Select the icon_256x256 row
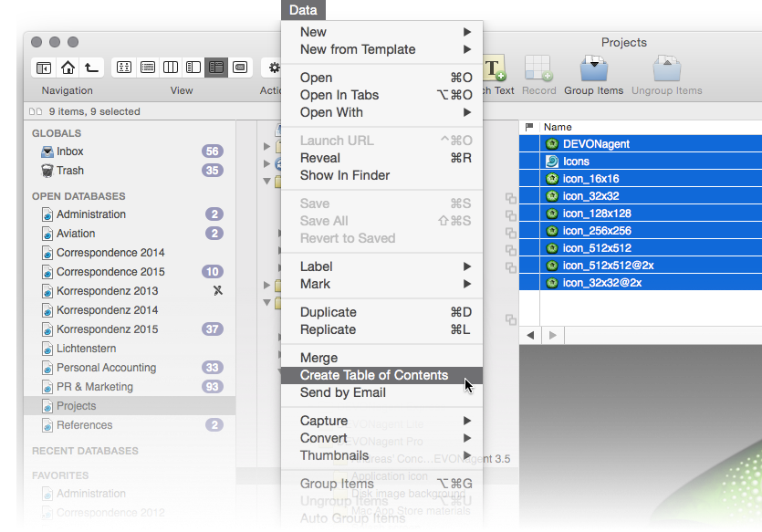This screenshot has height=532, width=762. [641, 231]
